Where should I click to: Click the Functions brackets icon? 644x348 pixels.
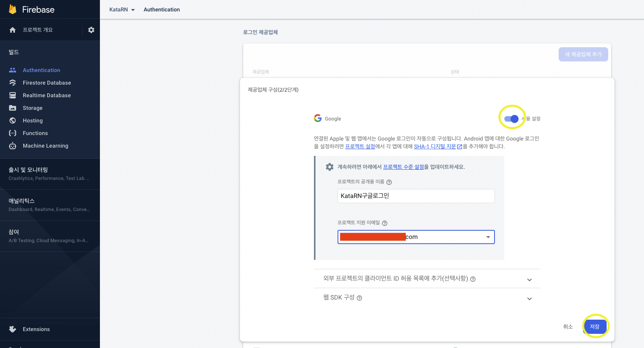point(13,133)
